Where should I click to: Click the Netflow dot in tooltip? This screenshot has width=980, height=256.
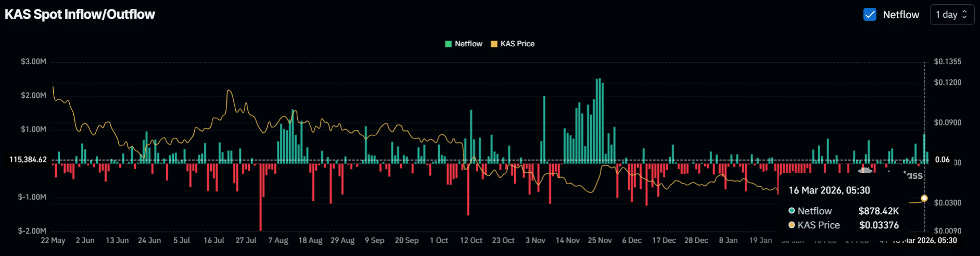792,211
